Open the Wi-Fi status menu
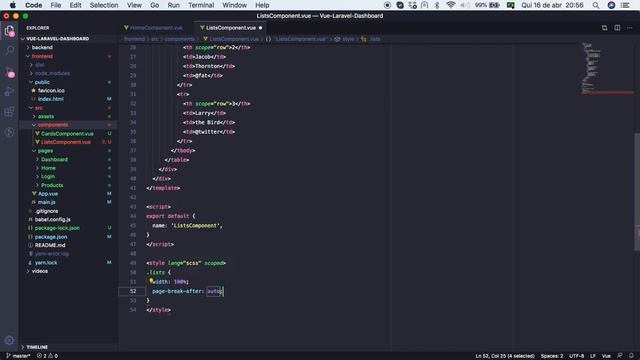Image resolution: width=640 pixels, height=360 pixels. coord(451,5)
